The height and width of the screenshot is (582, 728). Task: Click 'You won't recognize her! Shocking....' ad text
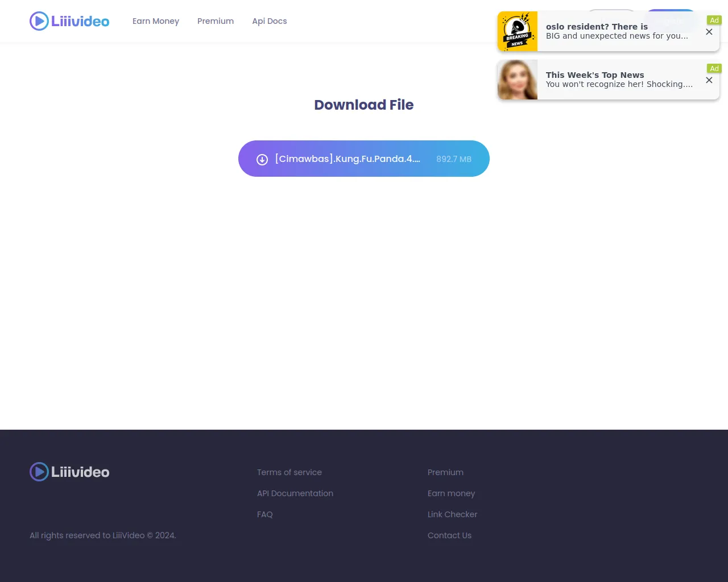coord(619,84)
